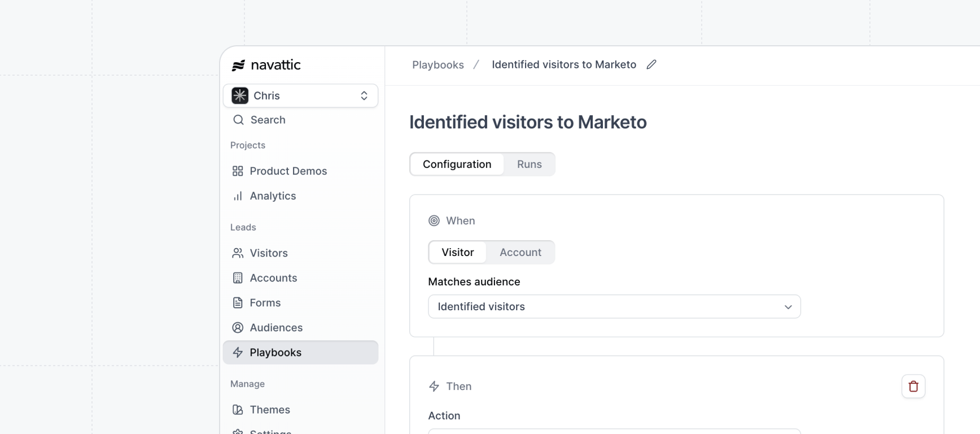980x434 pixels.
Task: Click the breadcrumb playbook name text
Action: (x=564, y=64)
